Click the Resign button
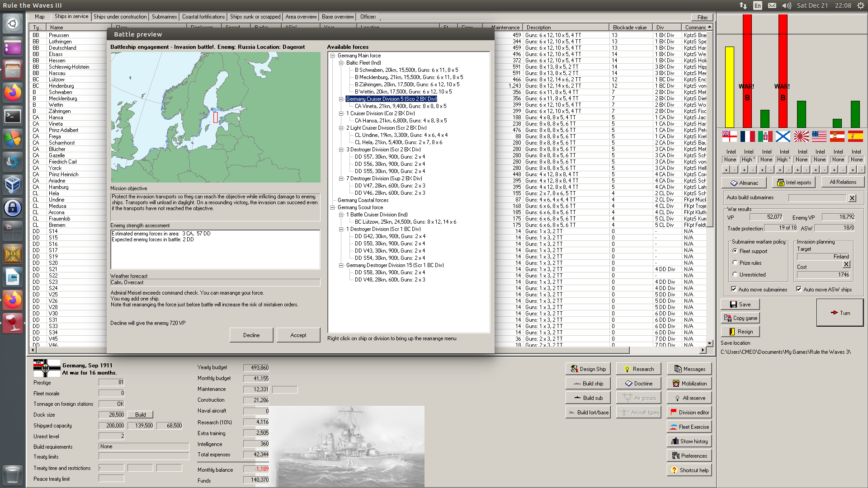The width and height of the screenshot is (868, 488). point(740,332)
